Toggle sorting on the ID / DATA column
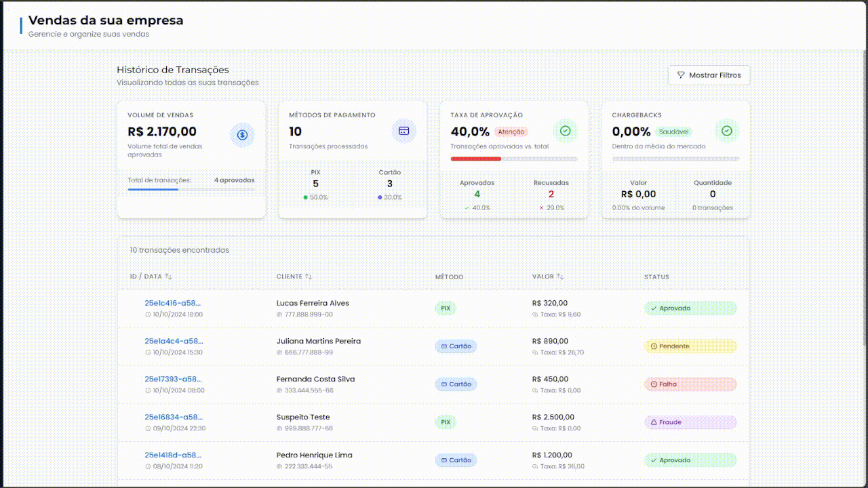 coord(167,276)
